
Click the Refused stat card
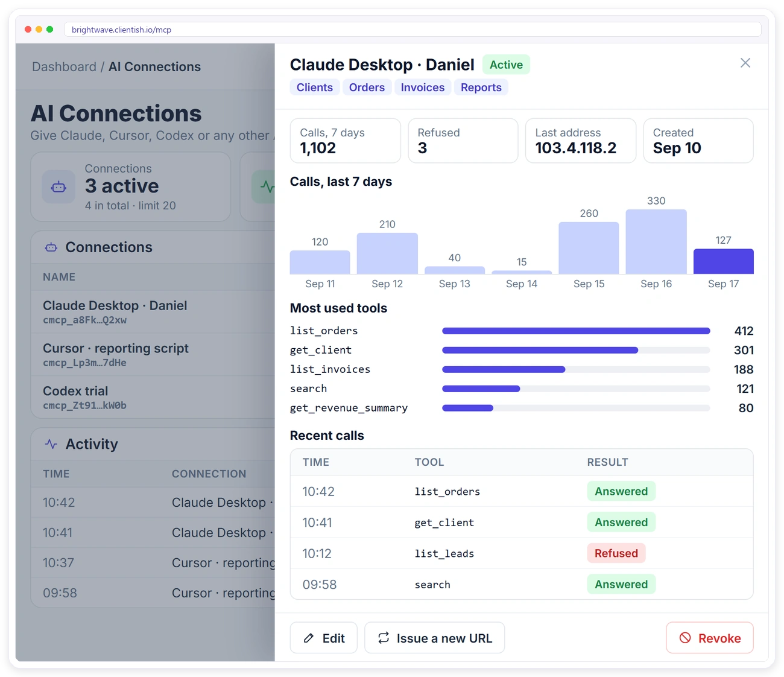click(x=463, y=141)
